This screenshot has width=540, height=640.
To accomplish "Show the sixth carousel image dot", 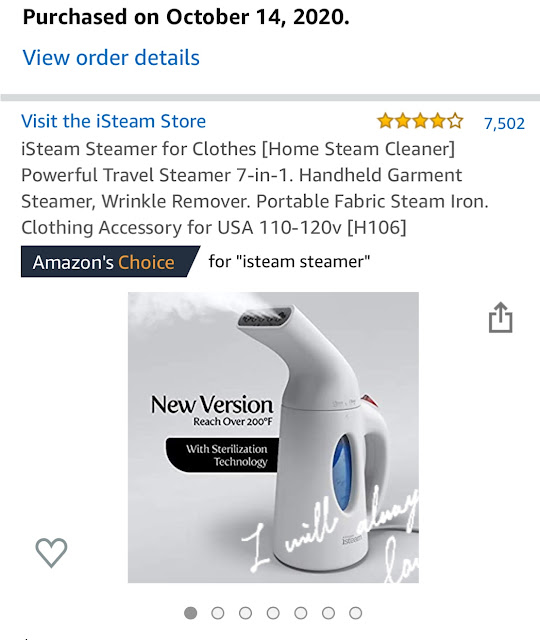I will (x=328, y=613).
